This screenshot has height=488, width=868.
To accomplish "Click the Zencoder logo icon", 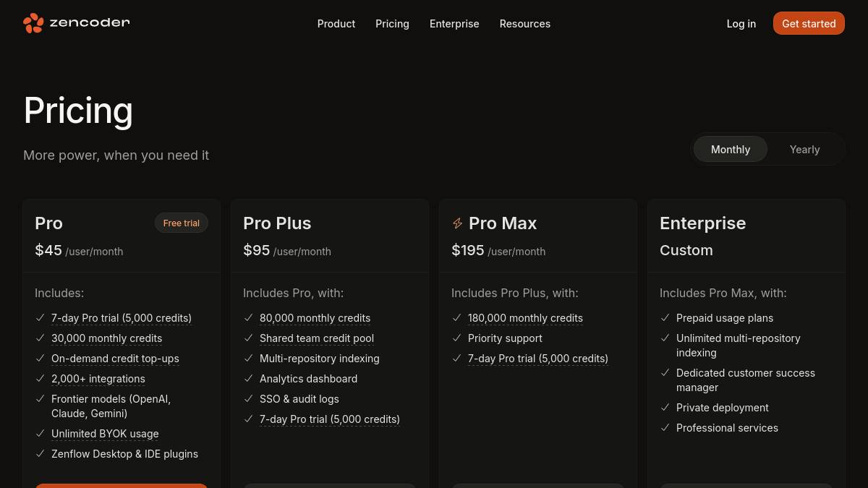I will pos(33,23).
